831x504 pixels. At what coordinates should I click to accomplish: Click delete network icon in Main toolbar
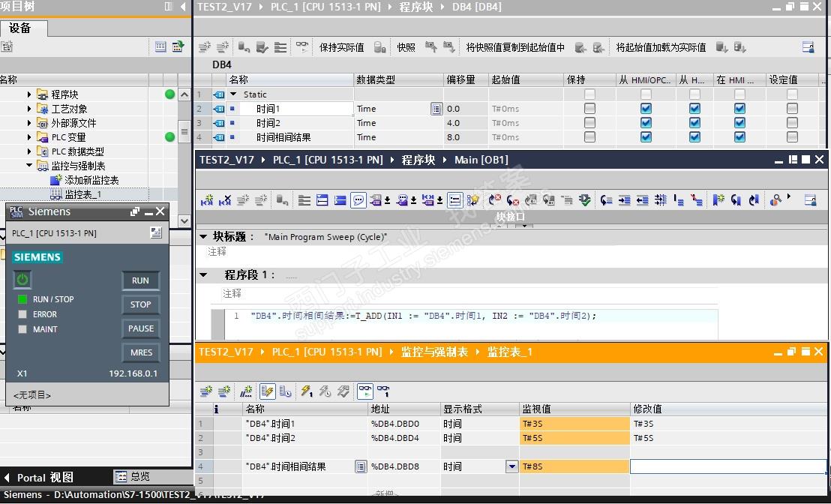pyautogui.click(x=225, y=199)
